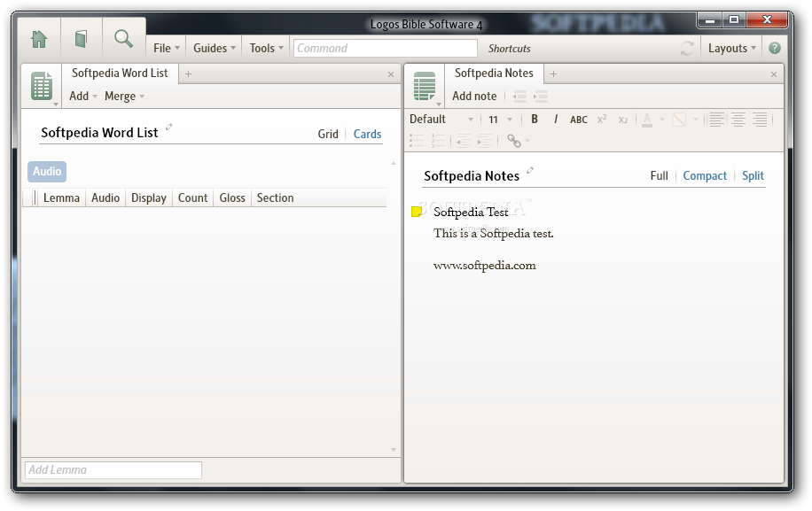The height and width of the screenshot is (511, 812).
Task: Expand the link options dropdown arrow
Action: (x=527, y=141)
